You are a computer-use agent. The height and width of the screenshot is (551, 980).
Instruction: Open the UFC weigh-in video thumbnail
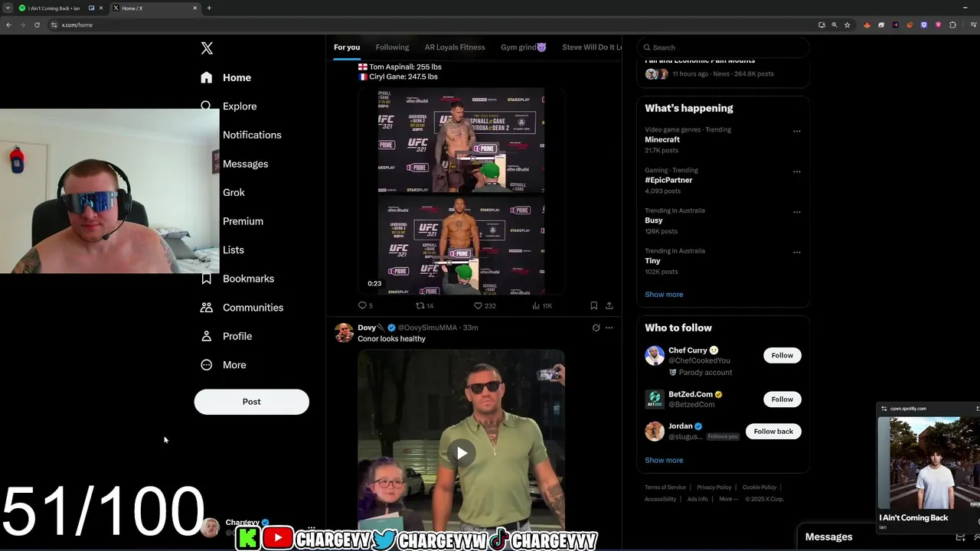click(461, 191)
